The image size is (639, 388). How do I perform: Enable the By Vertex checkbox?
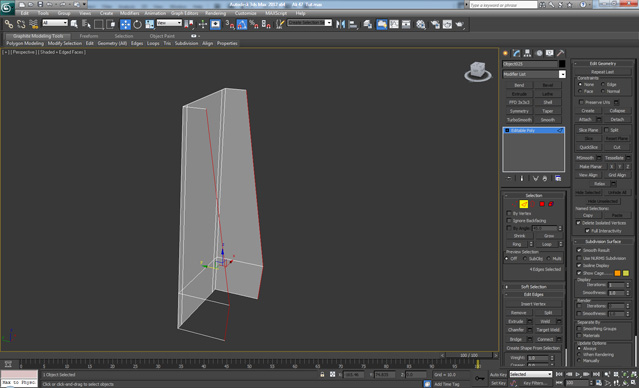click(x=509, y=213)
